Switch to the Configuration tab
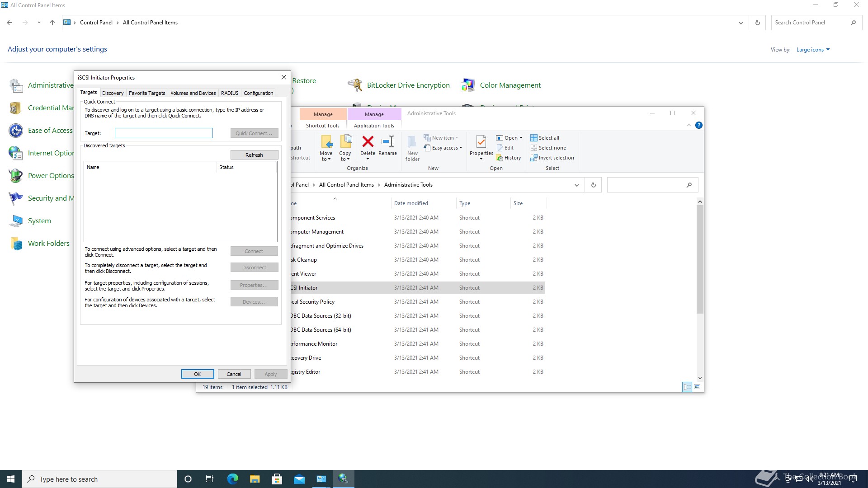 click(258, 93)
